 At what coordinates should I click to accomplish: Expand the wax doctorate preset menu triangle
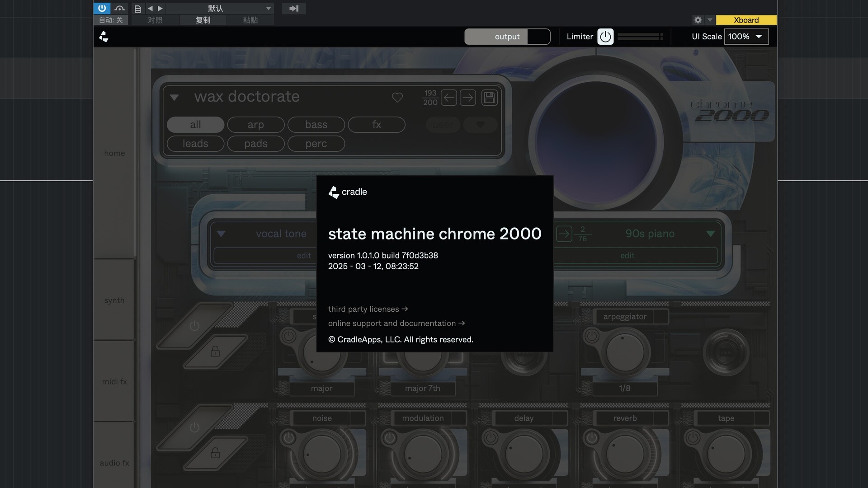point(174,97)
